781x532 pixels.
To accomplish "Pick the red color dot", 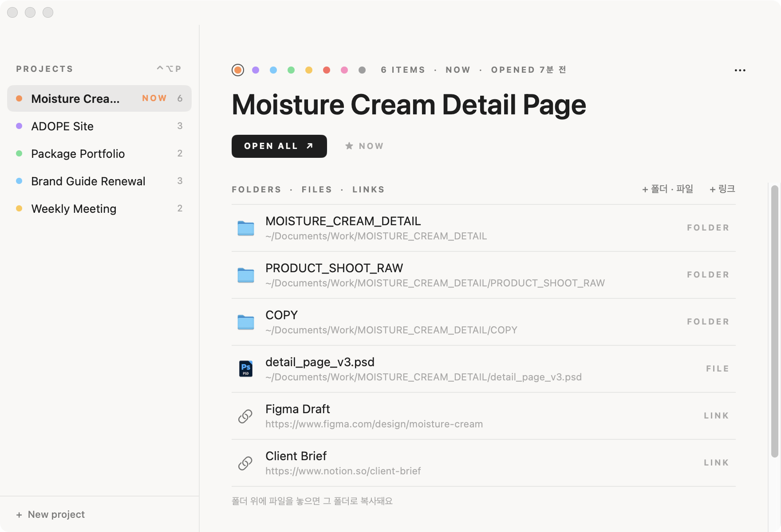I will tap(327, 70).
